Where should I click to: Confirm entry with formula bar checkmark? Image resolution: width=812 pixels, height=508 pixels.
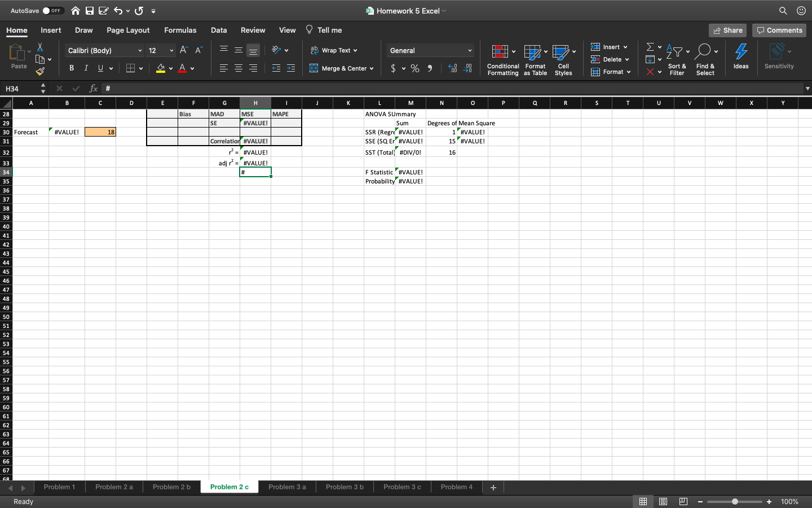[x=76, y=89]
